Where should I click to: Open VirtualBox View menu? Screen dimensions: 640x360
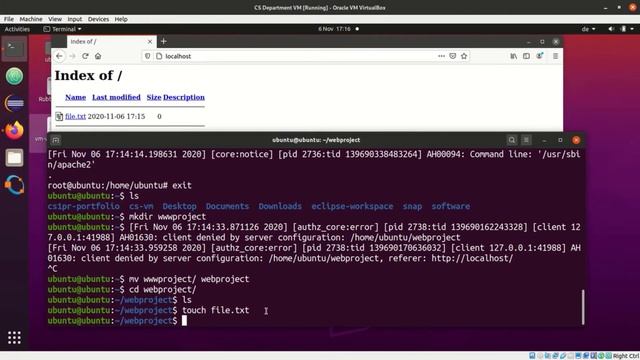click(x=55, y=19)
